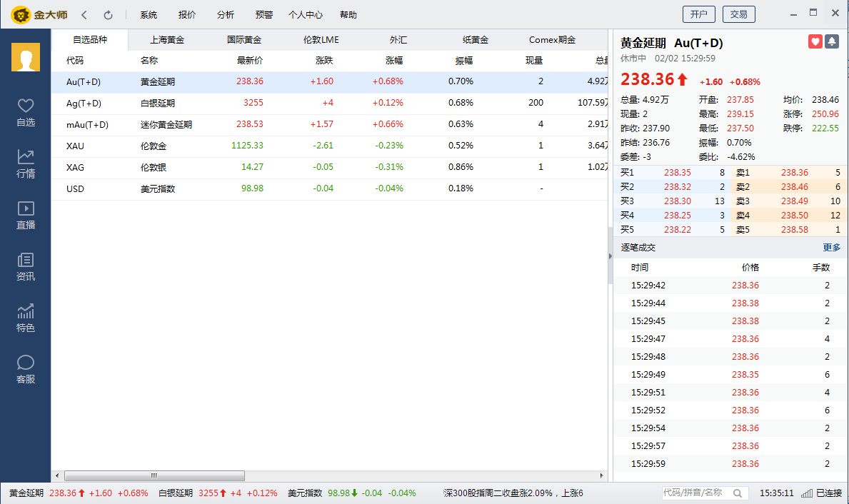
Task: Click the 15:29:59 trade record
Action: 730,464
